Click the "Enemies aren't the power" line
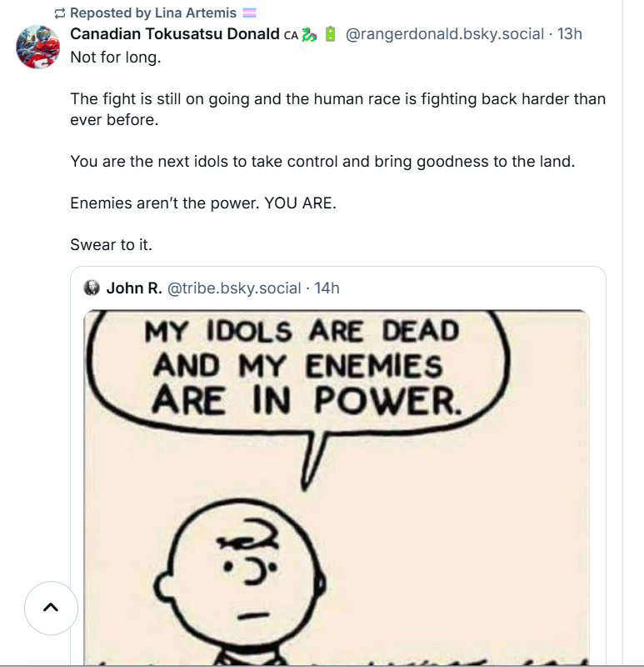The width and height of the screenshot is (644, 667). [203, 203]
